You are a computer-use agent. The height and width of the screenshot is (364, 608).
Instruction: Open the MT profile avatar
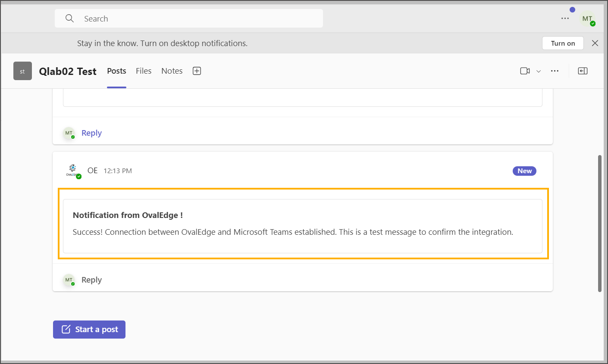tap(587, 19)
